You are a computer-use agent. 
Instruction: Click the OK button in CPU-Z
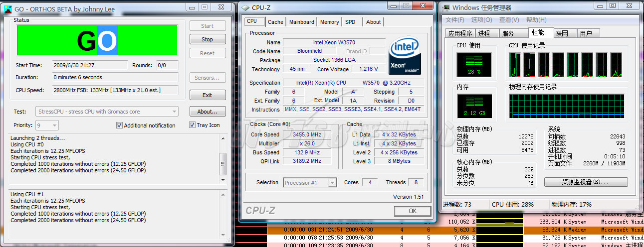point(413,211)
